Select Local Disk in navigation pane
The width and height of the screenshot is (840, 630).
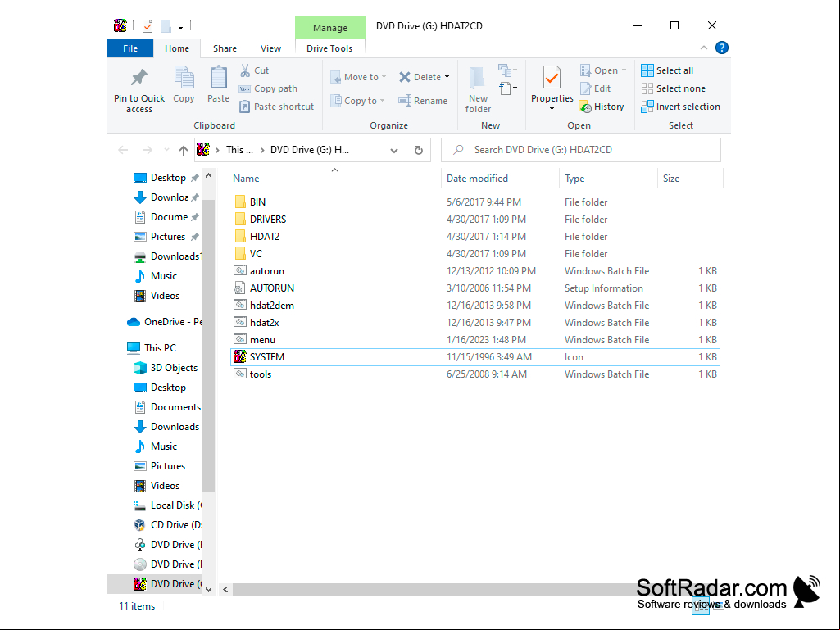pos(166,505)
